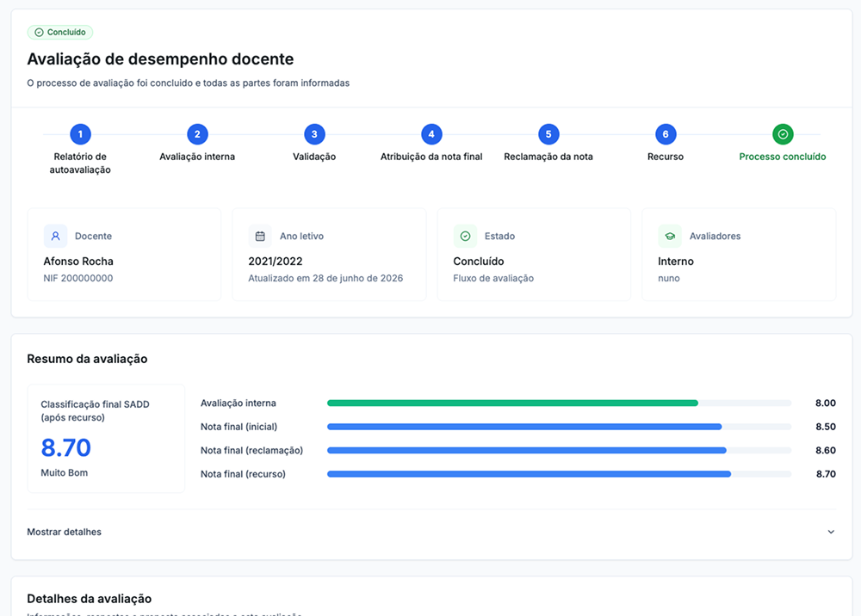The height and width of the screenshot is (616, 861).
Task: Click the check icon in Concluído badge
Action: 39,33
